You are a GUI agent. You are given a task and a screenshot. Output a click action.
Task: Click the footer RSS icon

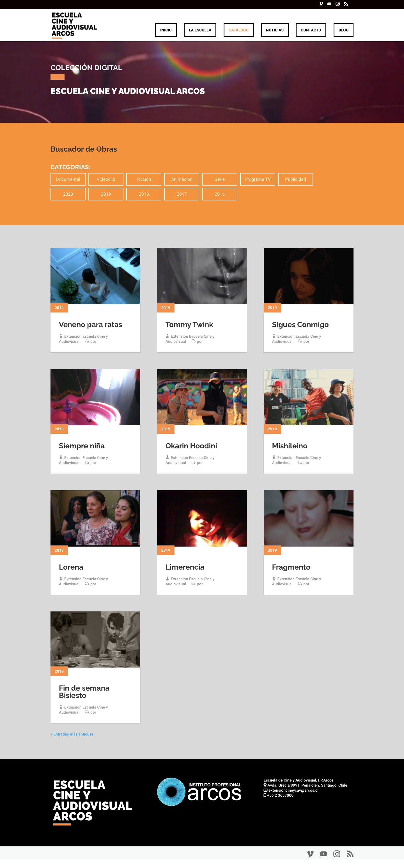coord(350,853)
